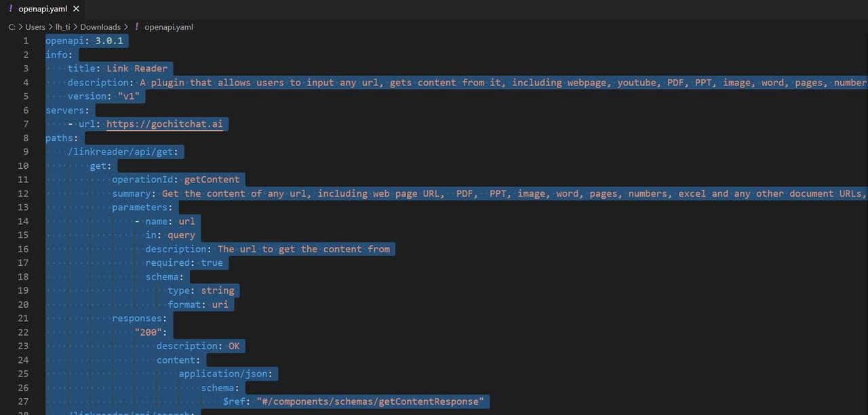Place cursor on title "Link Reader"
Screen dimensions: 868x415
click(x=136, y=68)
